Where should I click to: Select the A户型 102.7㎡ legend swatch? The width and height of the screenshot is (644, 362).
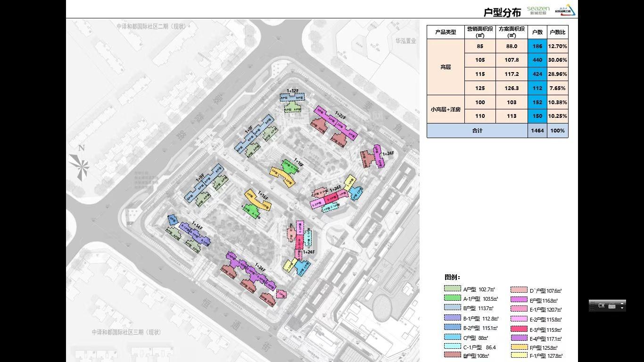point(452,288)
